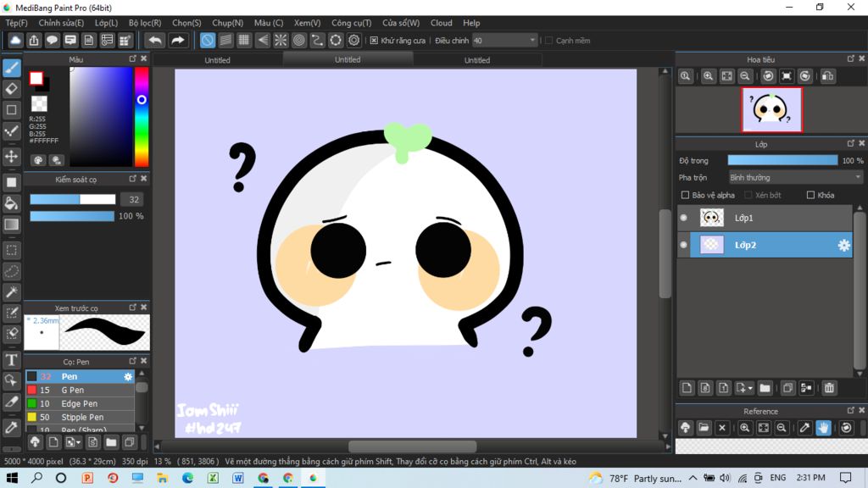Show hidden icons in system tray
The width and height of the screenshot is (868, 488).
click(x=693, y=478)
